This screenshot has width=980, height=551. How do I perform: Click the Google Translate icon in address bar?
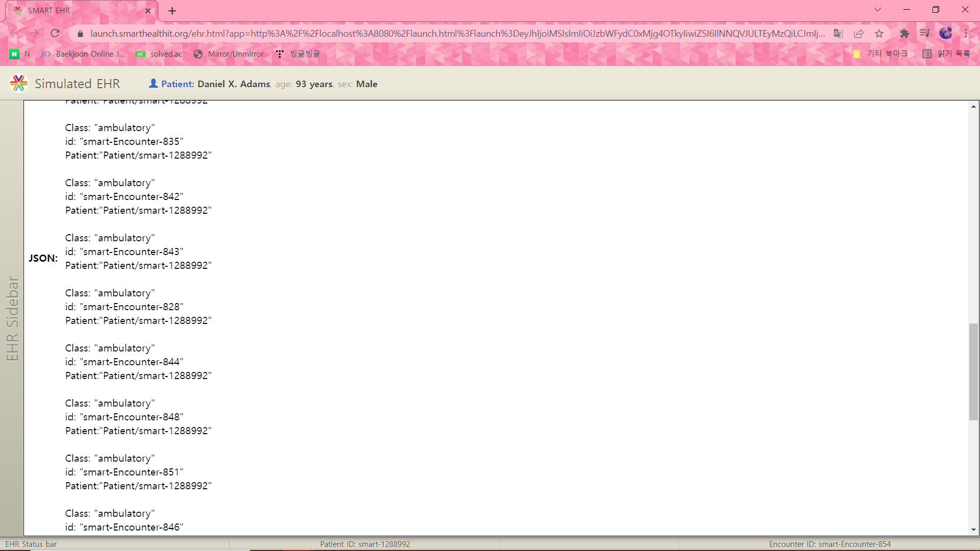[x=838, y=34]
